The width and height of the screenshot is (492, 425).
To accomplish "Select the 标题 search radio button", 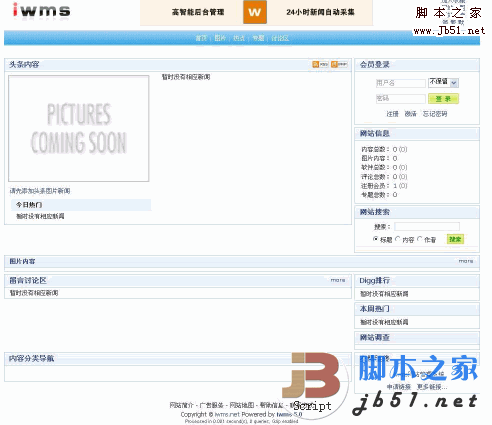I will (376, 239).
